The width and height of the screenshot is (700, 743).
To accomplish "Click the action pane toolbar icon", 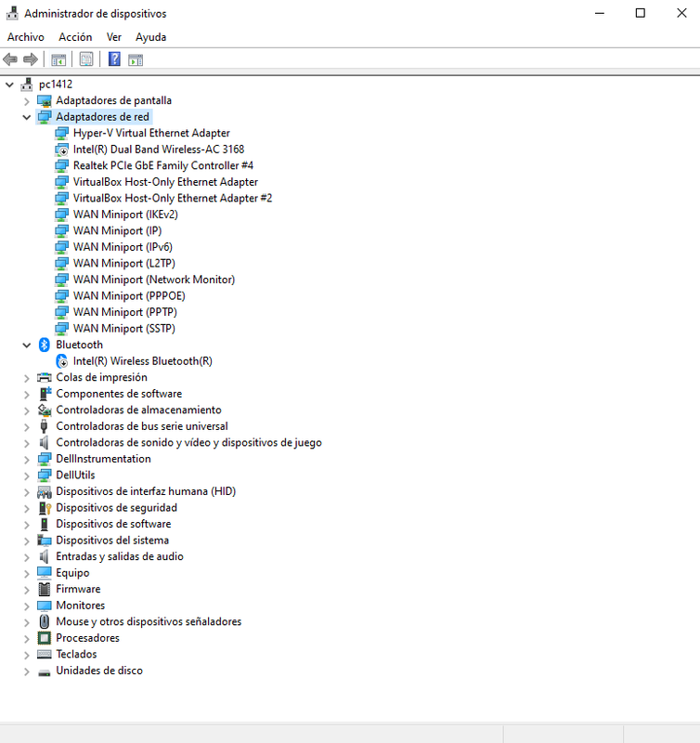I will coord(136,60).
